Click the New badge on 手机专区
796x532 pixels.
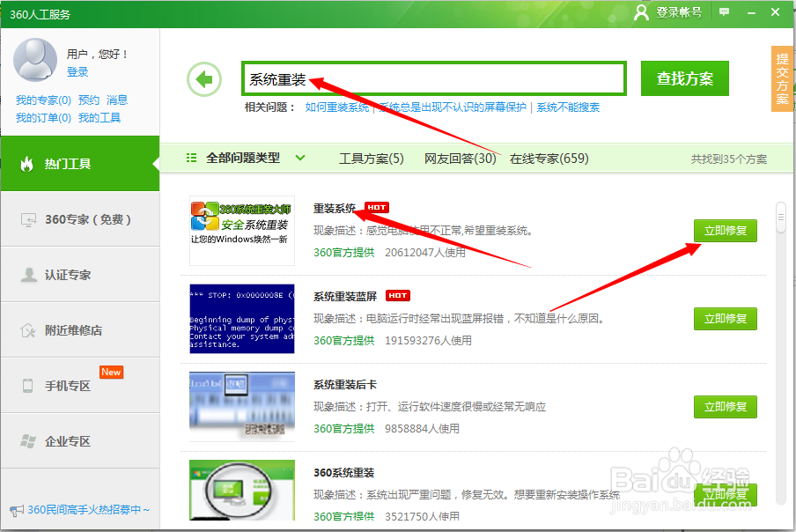(111, 372)
